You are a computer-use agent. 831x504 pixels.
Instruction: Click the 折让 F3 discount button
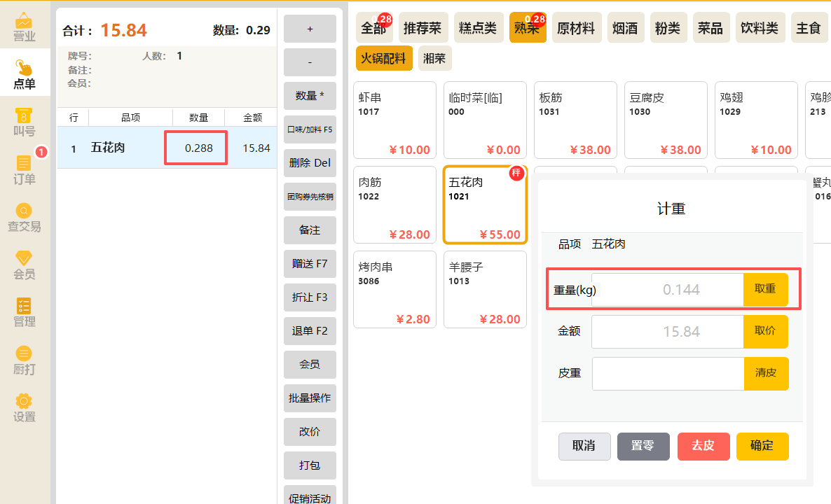(310, 297)
